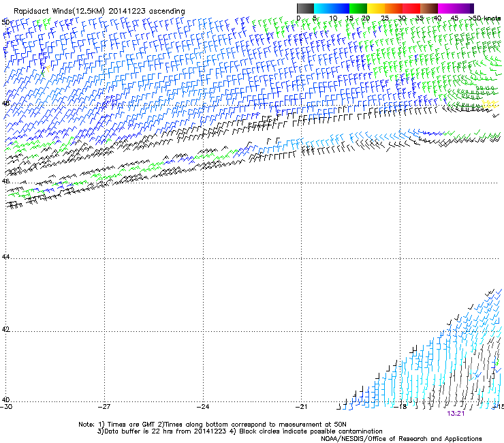Select the '40' latitude axis label

5,399
